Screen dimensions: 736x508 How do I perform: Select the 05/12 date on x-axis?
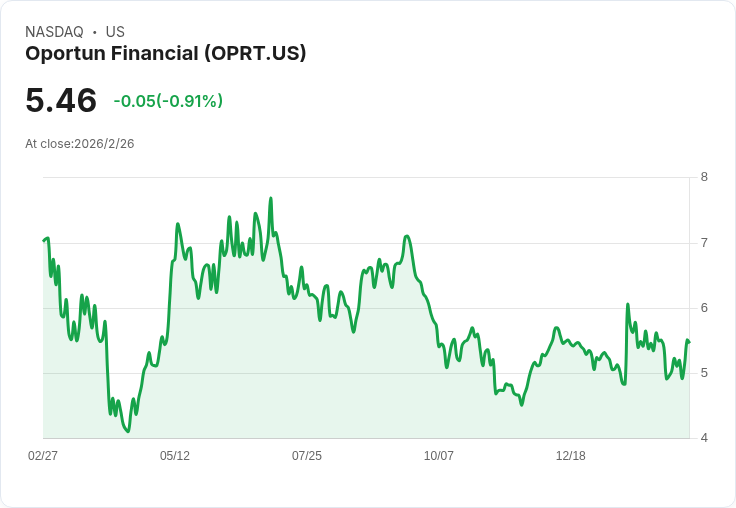click(x=175, y=455)
